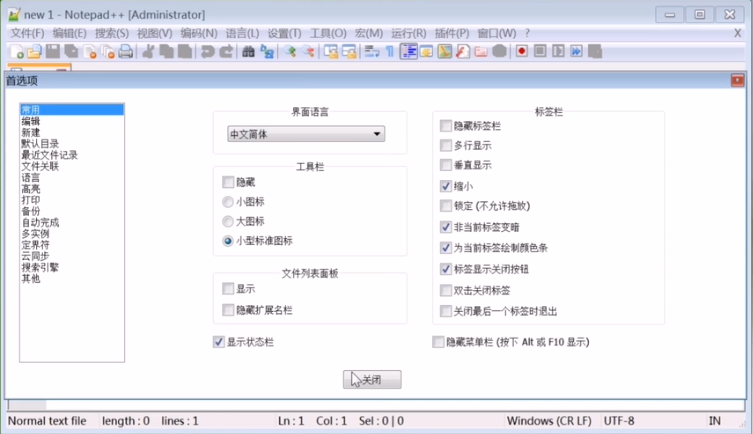The image size is (753, 434).
Task: Check 锁定 (不允许拖放) checkbox
Action: 446,206
